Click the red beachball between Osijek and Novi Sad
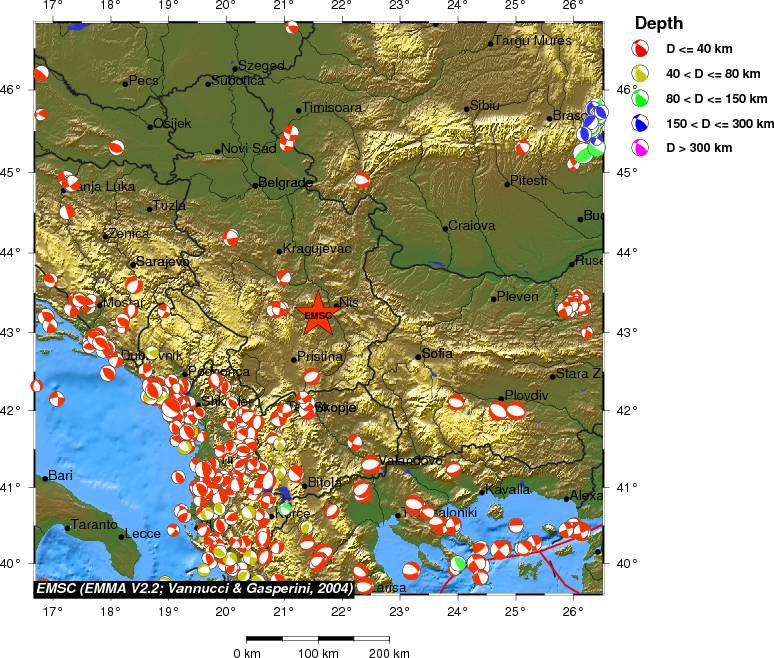Screen dimensions: 774x658 pyautogui.click(x=117, y=148)
